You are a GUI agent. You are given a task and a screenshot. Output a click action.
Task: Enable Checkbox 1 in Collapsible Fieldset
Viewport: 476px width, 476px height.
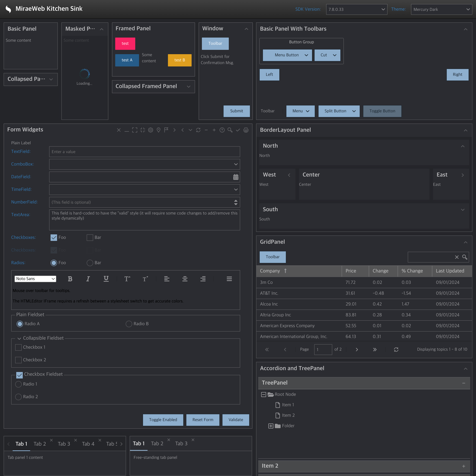18,347
